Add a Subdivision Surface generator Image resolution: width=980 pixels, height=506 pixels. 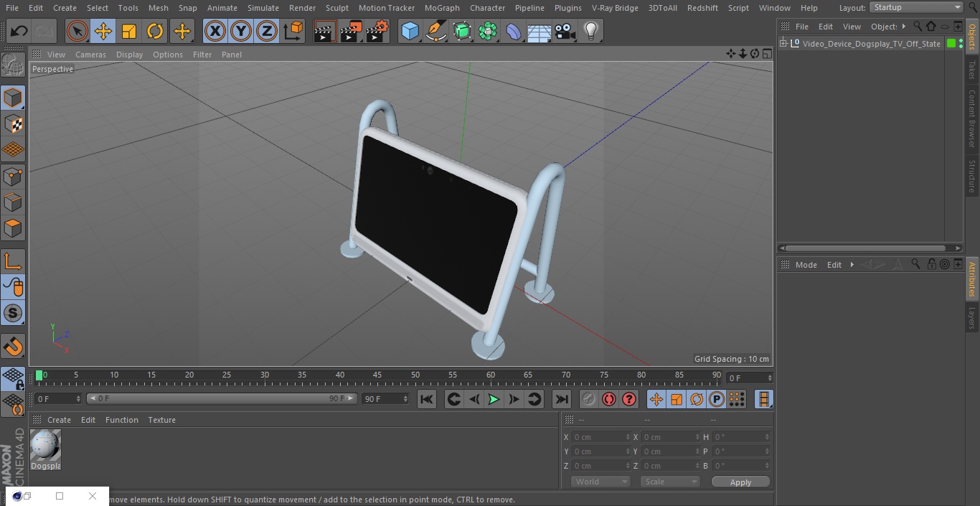pyautogui.click(x=462, y=32)
